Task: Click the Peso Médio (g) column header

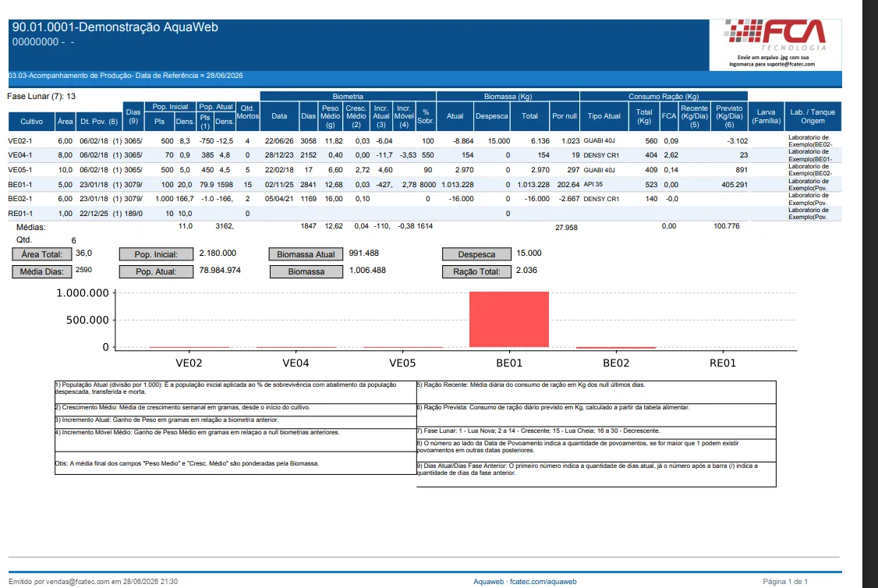Action: click(331, 116)
